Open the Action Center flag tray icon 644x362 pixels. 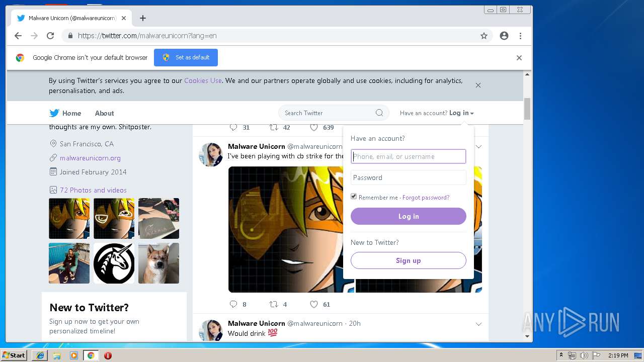point(596,355)
